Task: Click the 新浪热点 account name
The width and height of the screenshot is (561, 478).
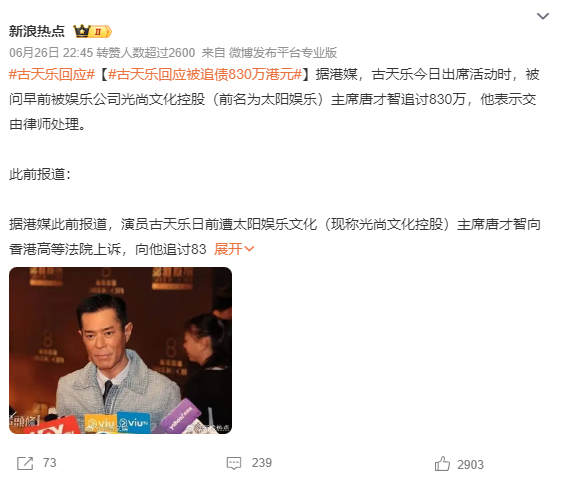Action: point(37,31)
